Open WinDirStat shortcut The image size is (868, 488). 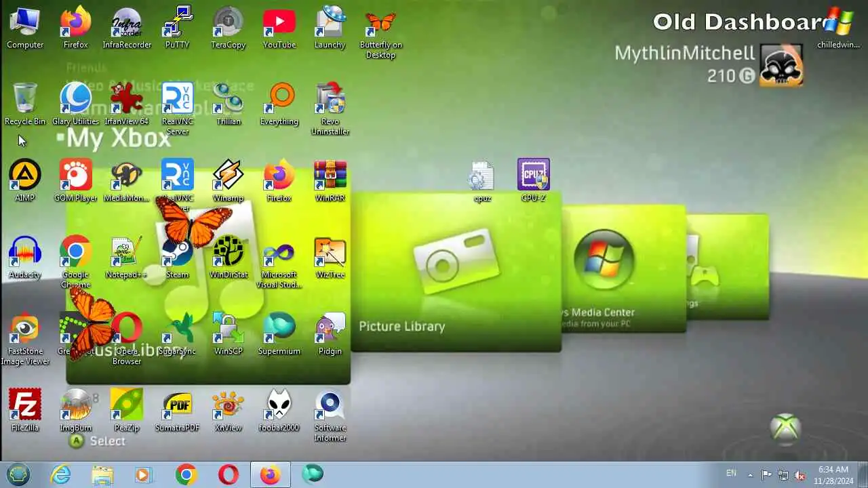pos(228,258)
